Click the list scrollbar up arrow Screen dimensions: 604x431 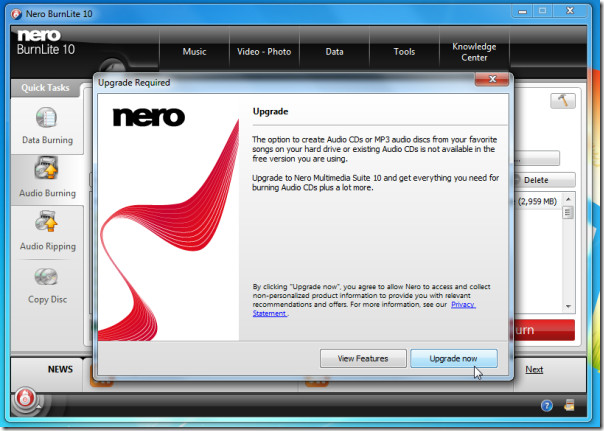(568, 199)
